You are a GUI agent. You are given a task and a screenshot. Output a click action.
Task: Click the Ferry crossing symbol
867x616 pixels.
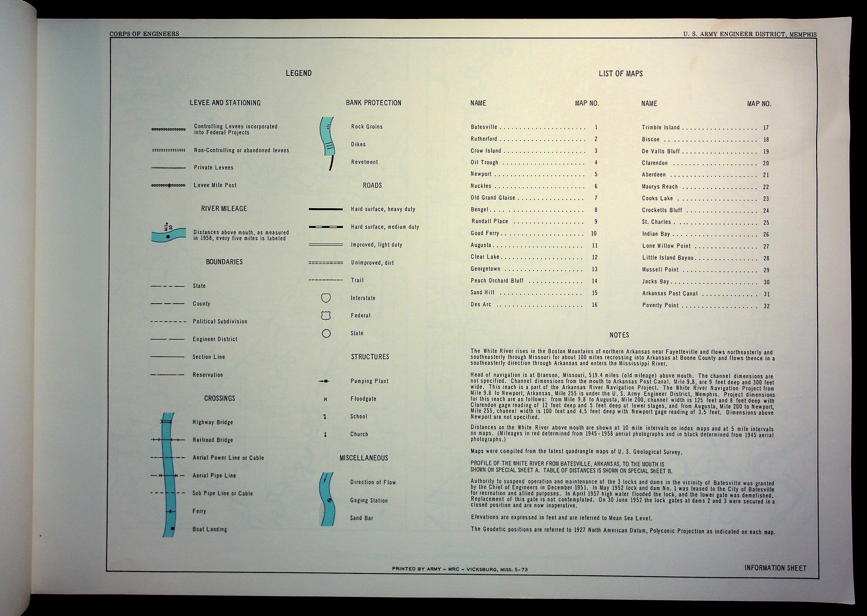tap(171, 511)
